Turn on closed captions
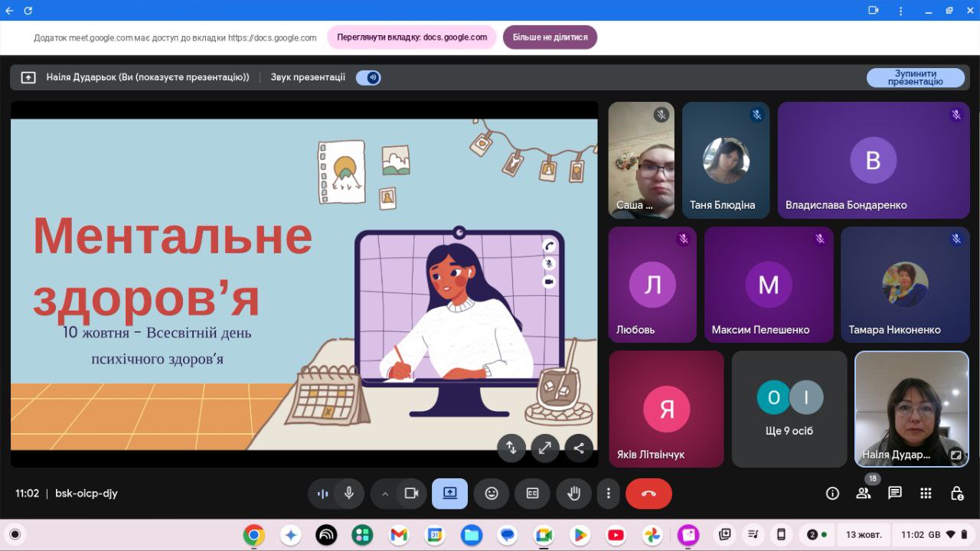Image resolution: width=980 pixels, height=551 pixels. 532,494
